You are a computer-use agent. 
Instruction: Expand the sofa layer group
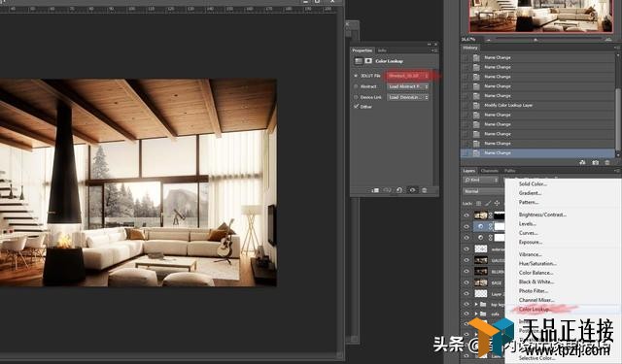476,314
